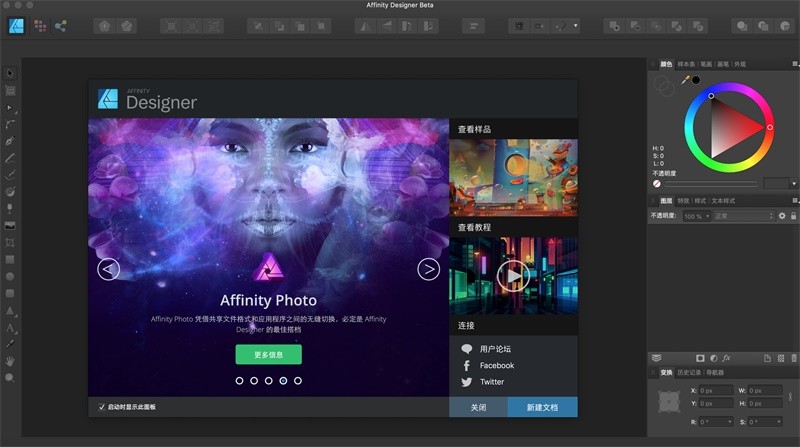Click the 关闭 close button

[x=478, y=407]
